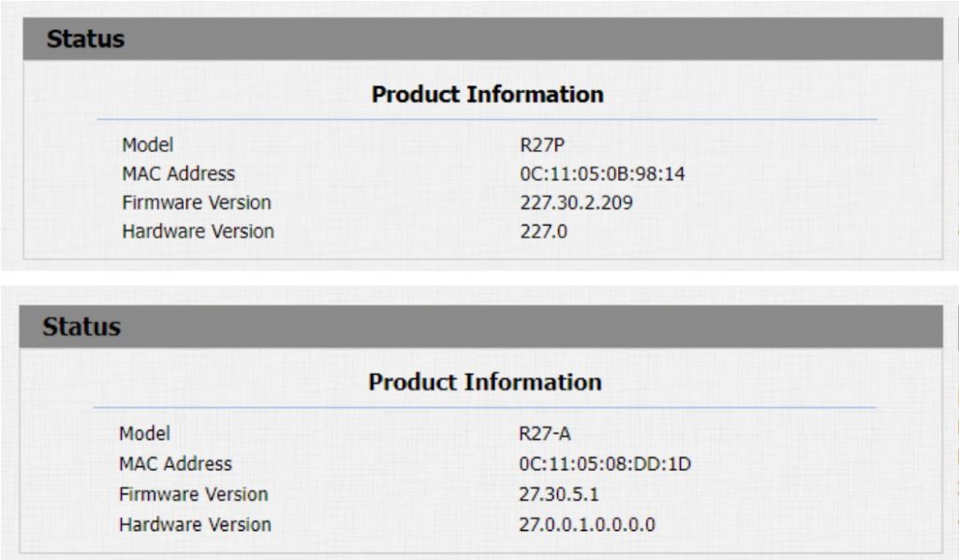
Task: Click the Status header above the R27P panel
Action: (85, 39)
